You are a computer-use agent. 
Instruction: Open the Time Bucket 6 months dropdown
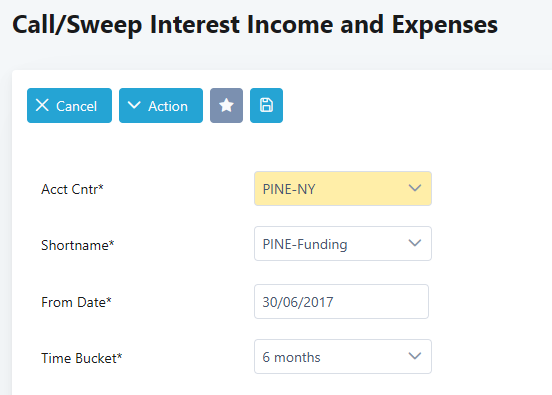[x=343, y=357]
